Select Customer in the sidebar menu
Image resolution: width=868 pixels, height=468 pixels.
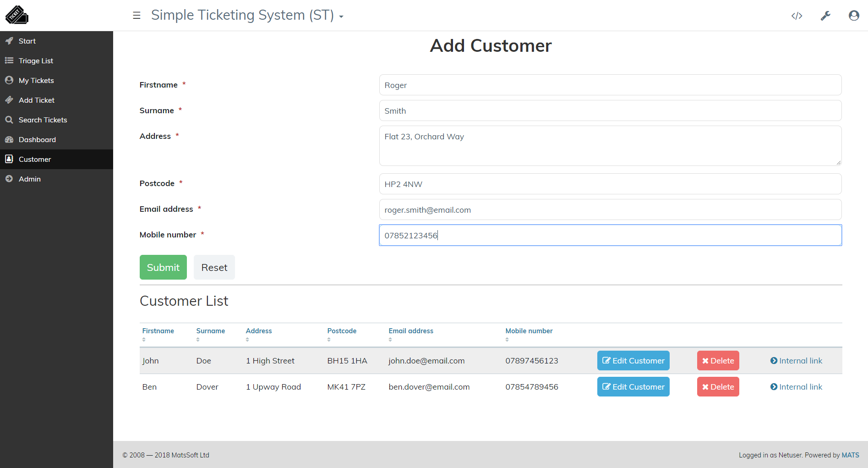(x=9, y=159)
